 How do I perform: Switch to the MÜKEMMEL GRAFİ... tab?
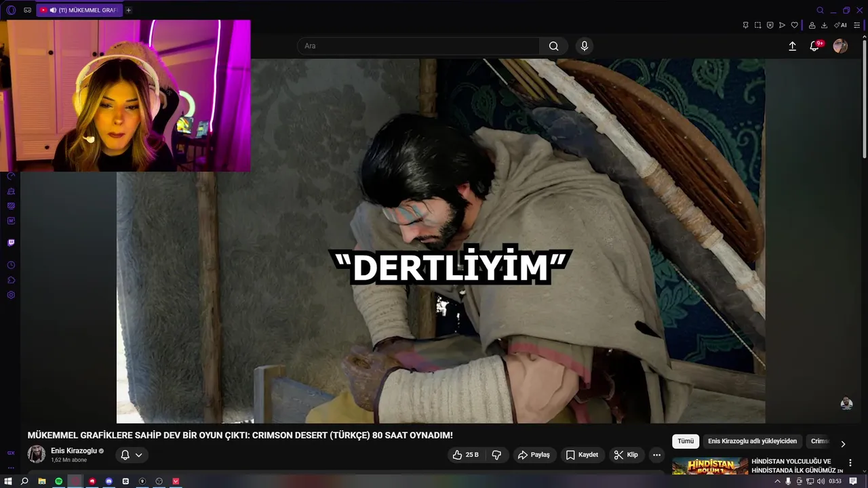point(79,10)
